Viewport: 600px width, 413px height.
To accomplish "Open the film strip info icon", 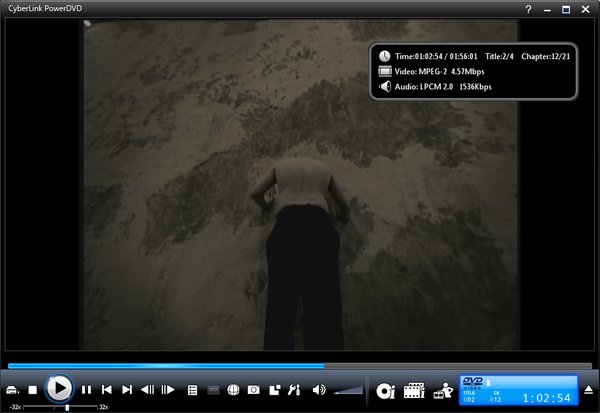I will click(x=414, y=391).
